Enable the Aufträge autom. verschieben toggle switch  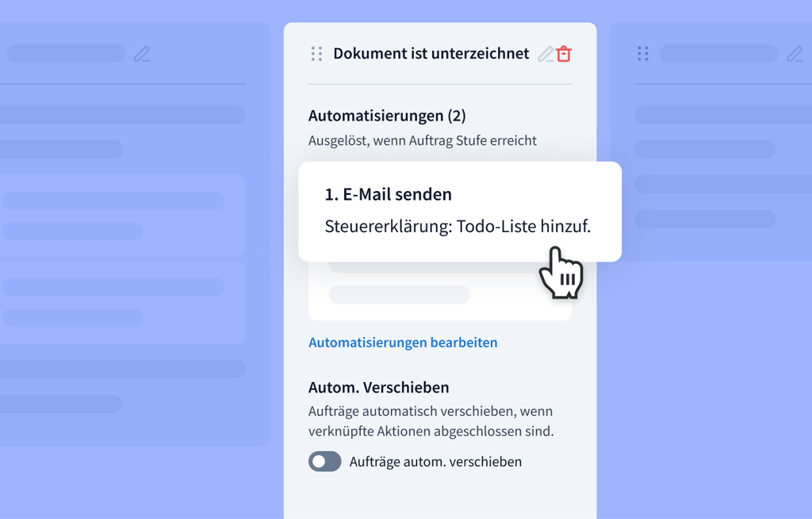[325, 461]
